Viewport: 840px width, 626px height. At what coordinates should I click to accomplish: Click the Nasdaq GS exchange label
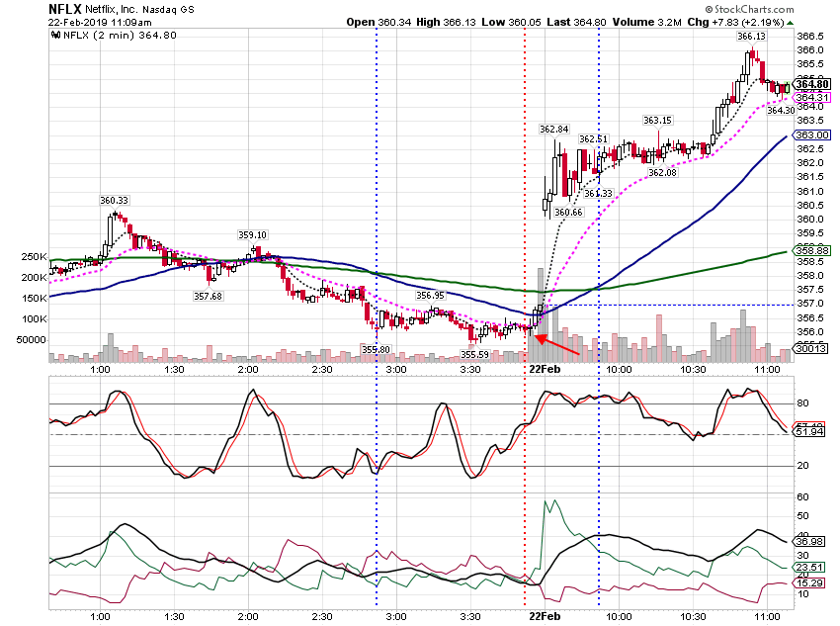[168, 10]
